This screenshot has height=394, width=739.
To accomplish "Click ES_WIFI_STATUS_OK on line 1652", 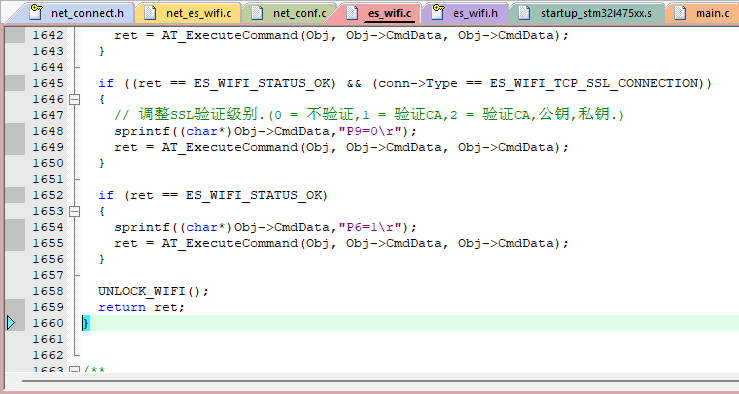I will point(253,196).
